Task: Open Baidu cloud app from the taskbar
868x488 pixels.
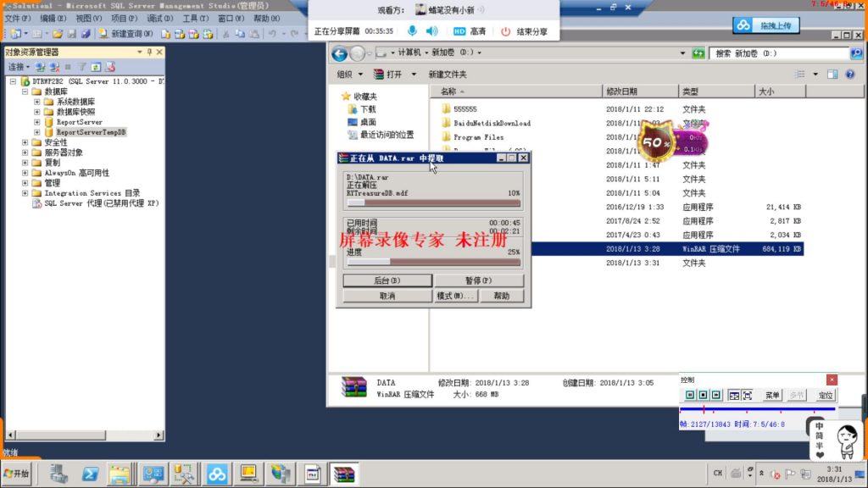Action: click(216, 474)
